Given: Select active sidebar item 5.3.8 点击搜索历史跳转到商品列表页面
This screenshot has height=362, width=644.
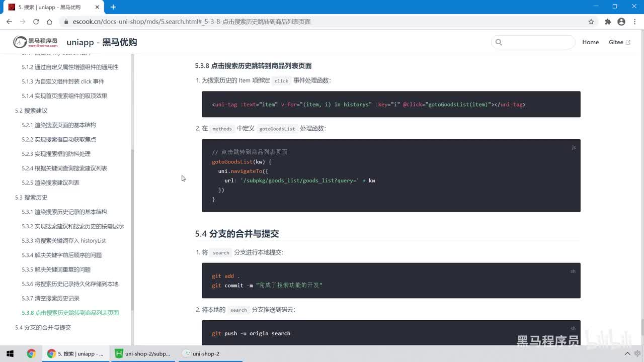Looking at the screenshot, I should [x=70, y=313].
